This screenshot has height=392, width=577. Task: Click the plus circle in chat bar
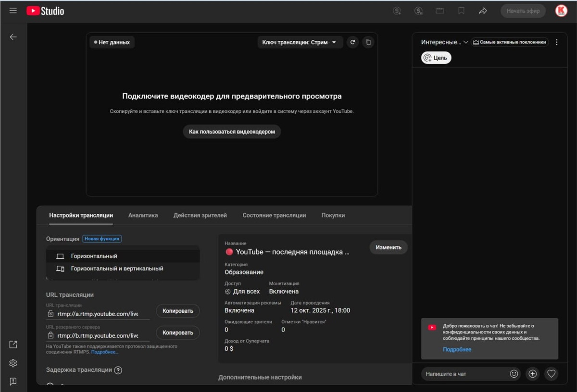click(532, 374)
